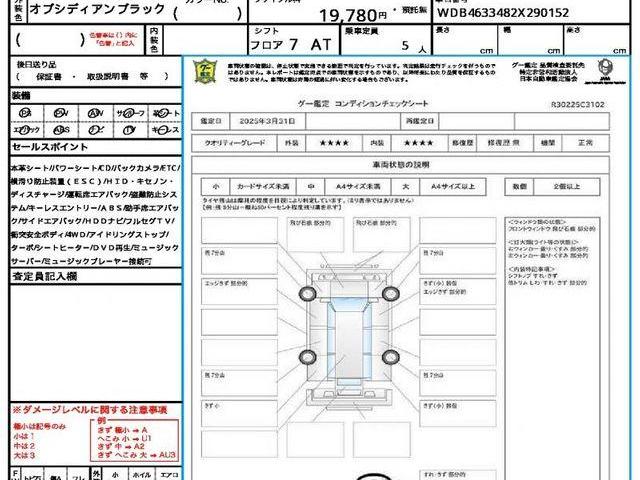This screenshot has width=640, height=480.
Task: Click the 長さ cm measurement field
Action: tap(465, 40)
